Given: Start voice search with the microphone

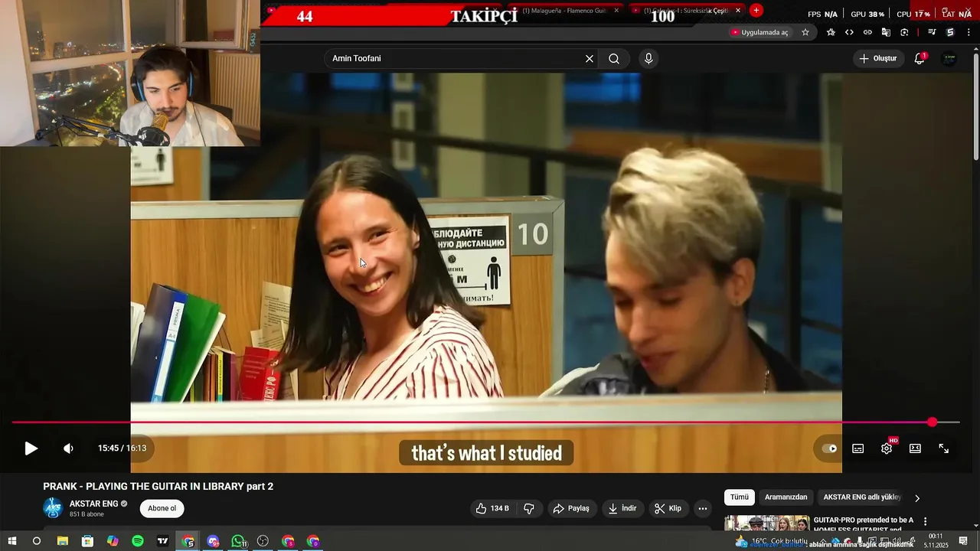Looking at the screenshot, I should (648, 59).
